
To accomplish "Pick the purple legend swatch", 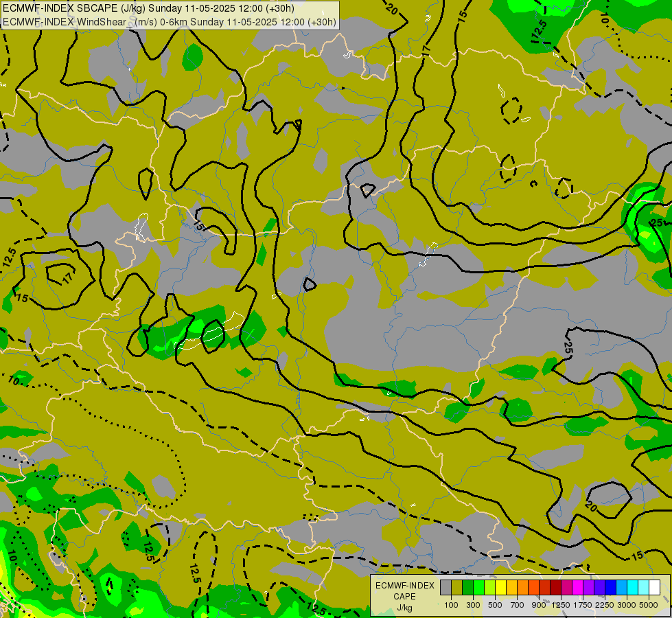I will [x=589, y=587].
